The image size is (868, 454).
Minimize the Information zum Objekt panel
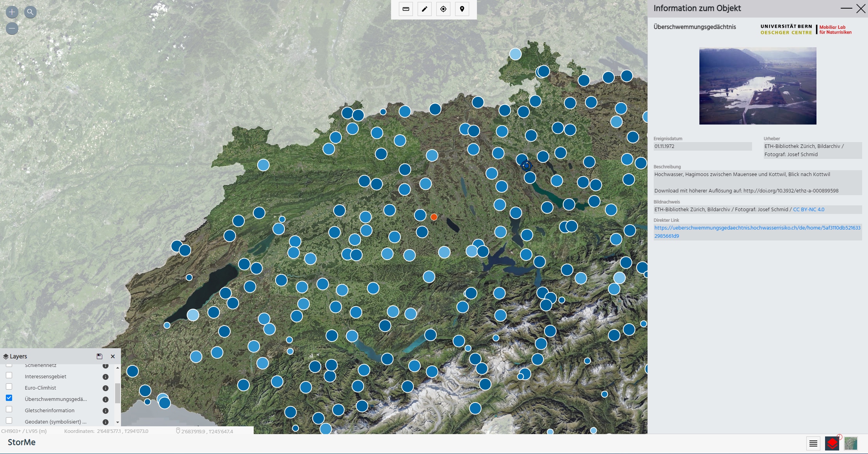tap(846, 8)
